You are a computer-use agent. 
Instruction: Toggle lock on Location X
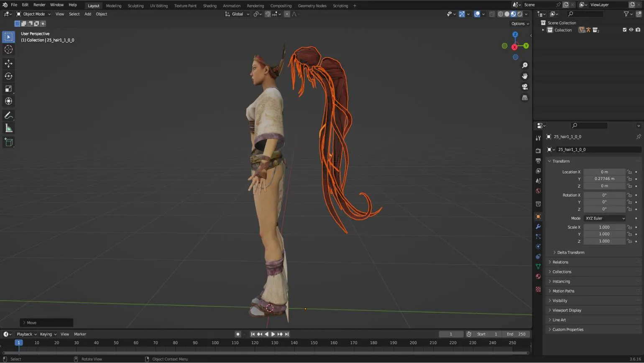click(x=629, y=172)
